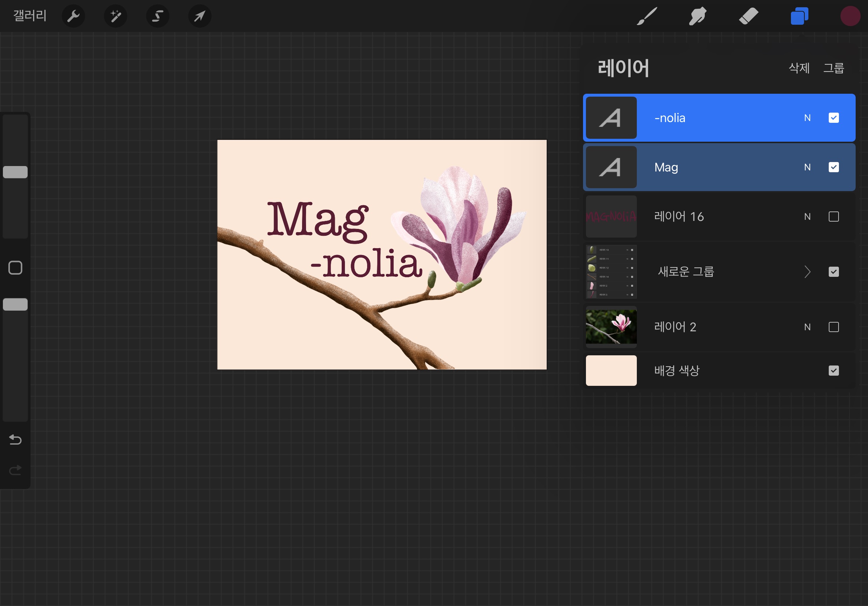Open blend mode N for Mag layer
This screenshot has width=868, height=606.
[807, 167]
